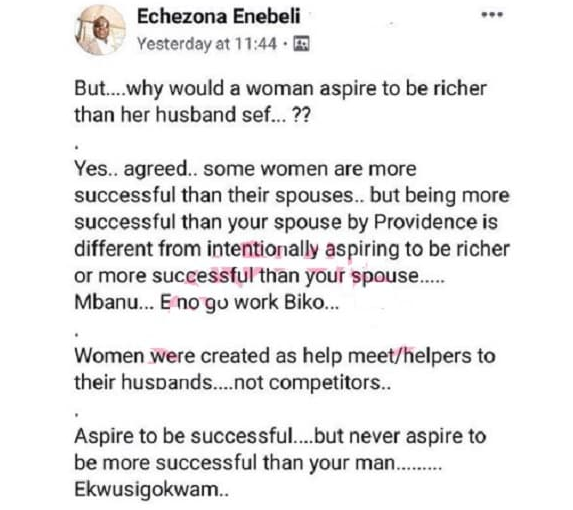Open the three-dot post options menu
The height and width of the screenshot is (510, 573).
[x=492, y=15]
